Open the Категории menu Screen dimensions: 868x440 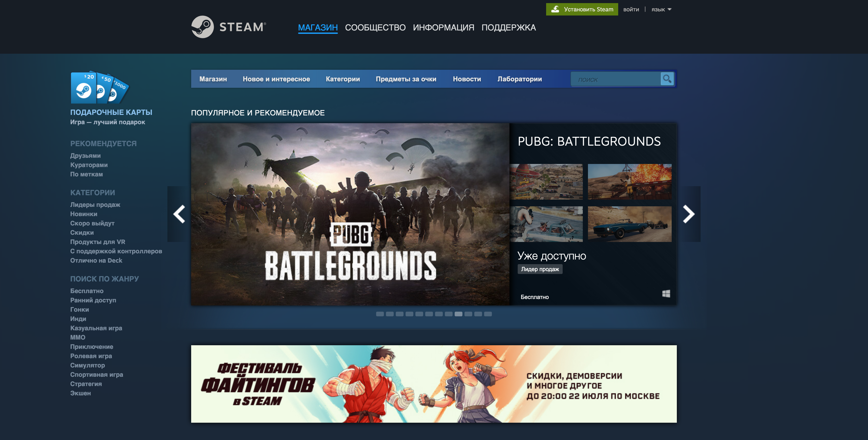coord(343,79)
